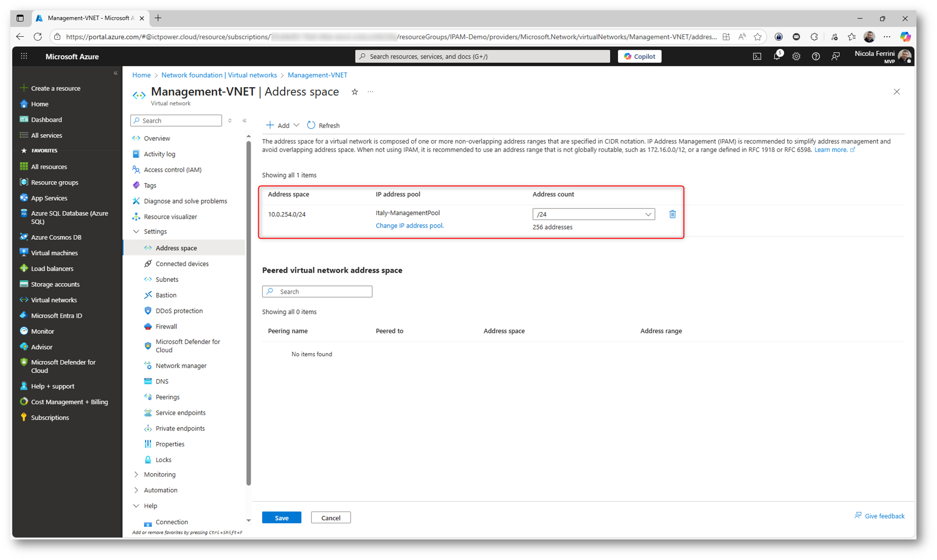Favorite Management-VNET with the star icon

(x=355, y=92)
